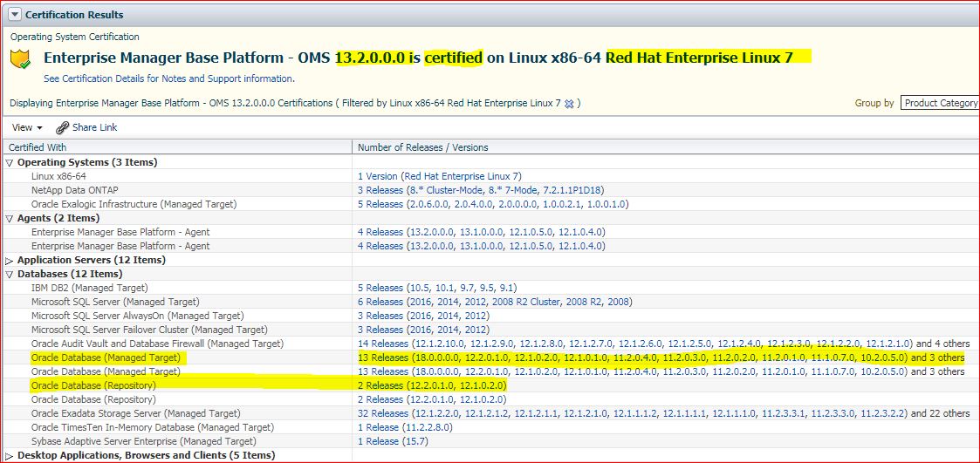Expand Desktop Applications, Browsers and Clients
This screenshot has height=463, width=980.
pos(10,455)
